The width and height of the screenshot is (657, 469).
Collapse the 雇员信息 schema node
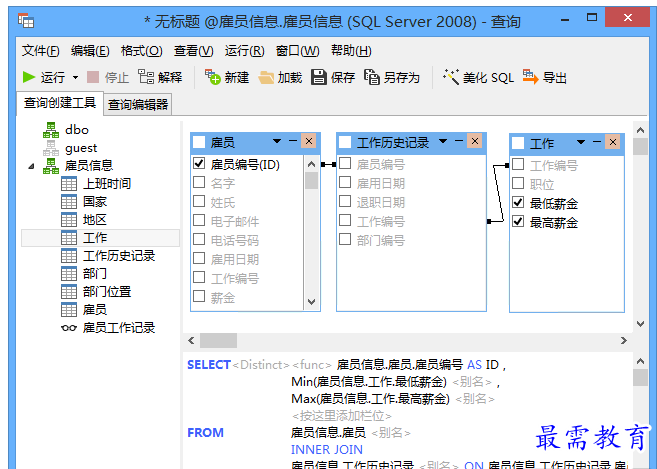pos(31,166)
